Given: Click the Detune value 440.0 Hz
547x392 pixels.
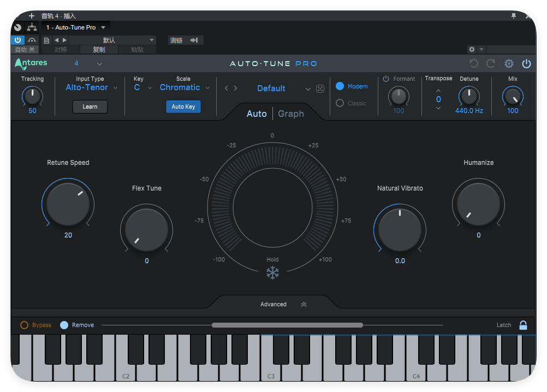Looking at the screenshot, I should pos(469,110).
